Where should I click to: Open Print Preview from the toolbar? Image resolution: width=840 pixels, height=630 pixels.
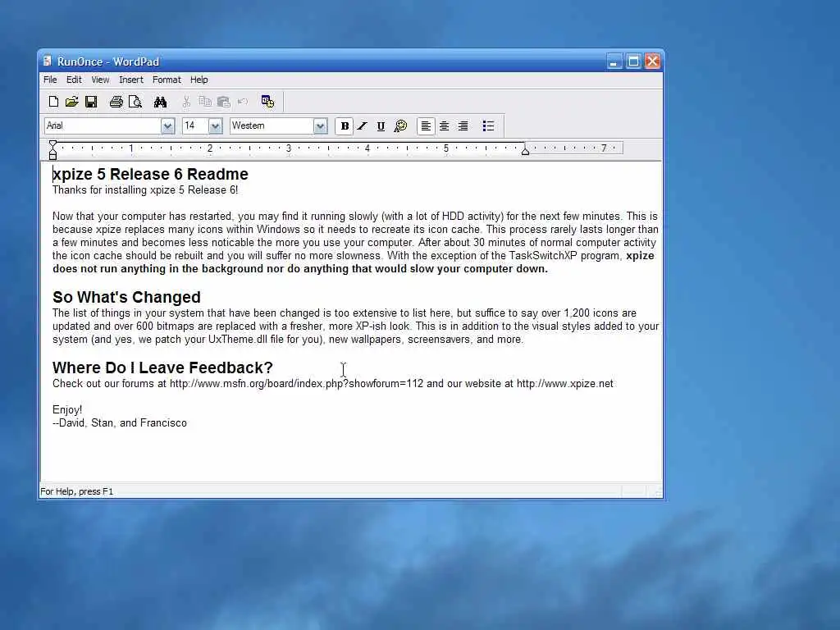pos(135,102)
